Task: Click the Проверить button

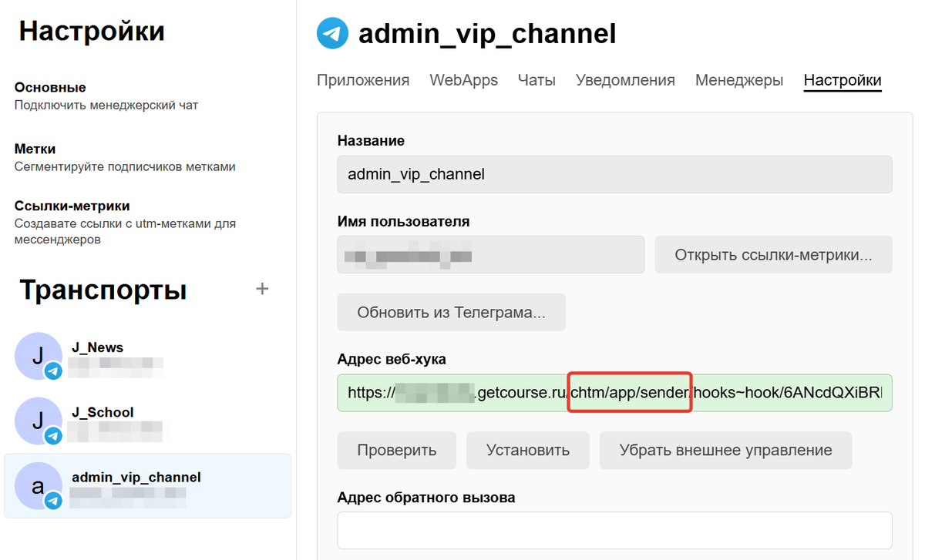Action: (397, 450)
